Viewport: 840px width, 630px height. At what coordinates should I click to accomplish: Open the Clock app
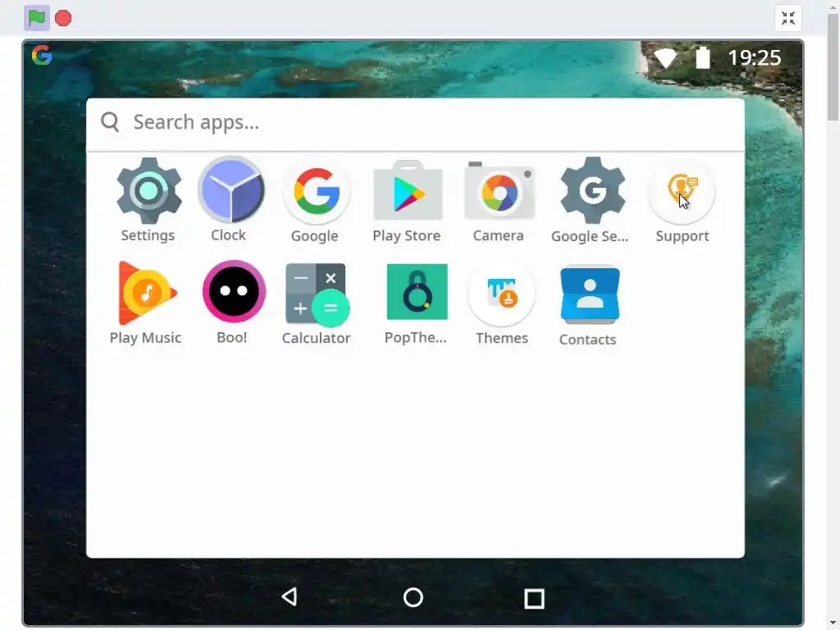click(231, 190)
